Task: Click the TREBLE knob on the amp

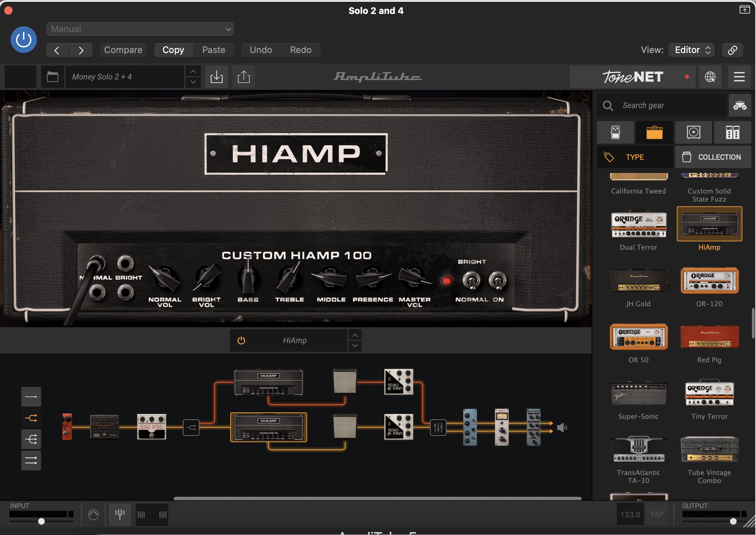Action: coord(289,278)
